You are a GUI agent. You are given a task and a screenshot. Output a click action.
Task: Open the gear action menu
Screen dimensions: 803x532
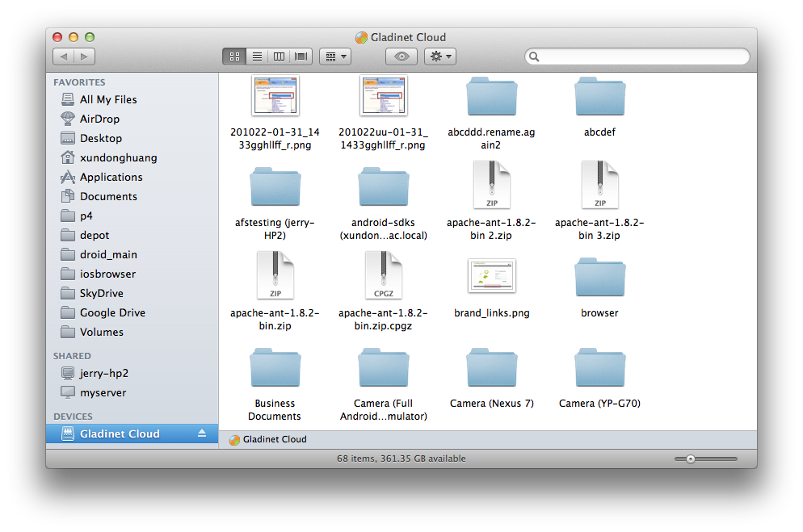click(440, 57)
